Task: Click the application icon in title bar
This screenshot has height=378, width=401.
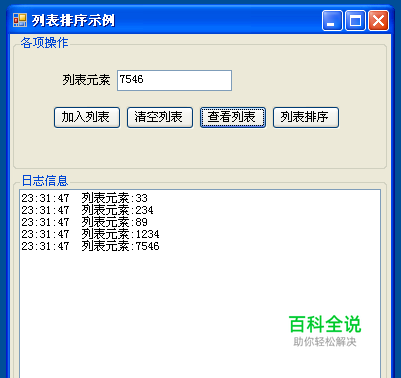Action: pos(20,20)
